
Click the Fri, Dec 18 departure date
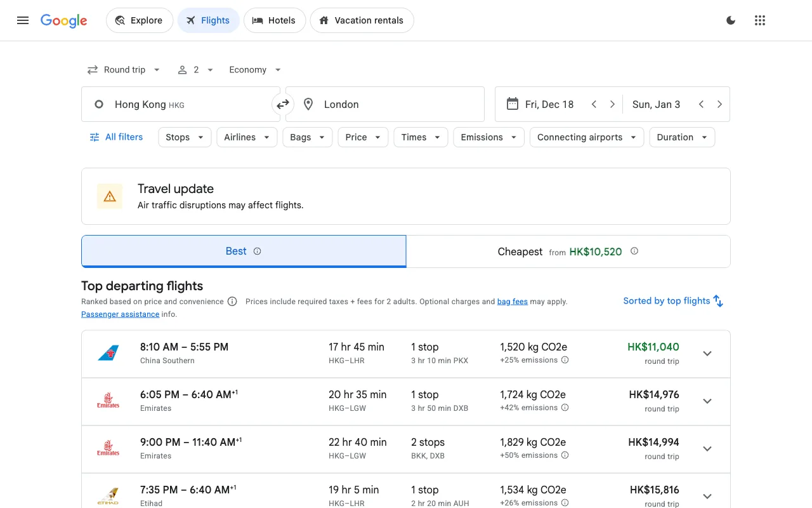tap(549, 104)
